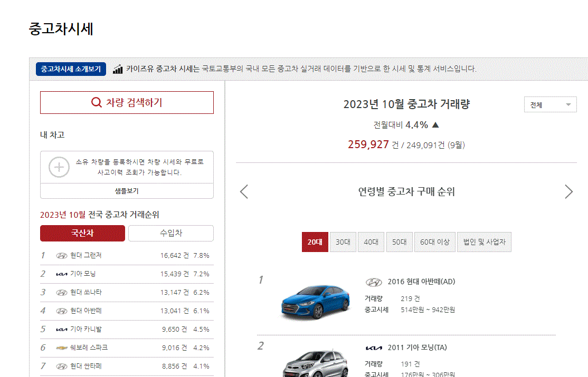Click the 249,091건 (9월) text
This screenshot has width=588, height=377.
pos(436,145)
